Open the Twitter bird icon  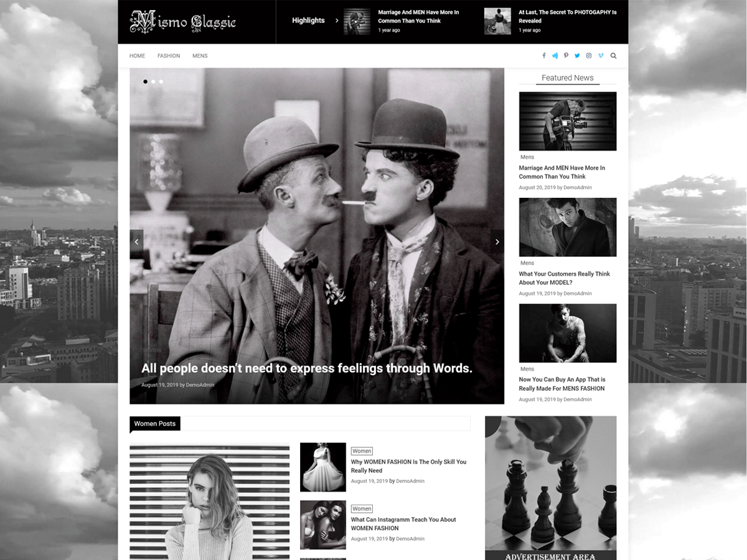pyautogui.click(x=577, y=56)
